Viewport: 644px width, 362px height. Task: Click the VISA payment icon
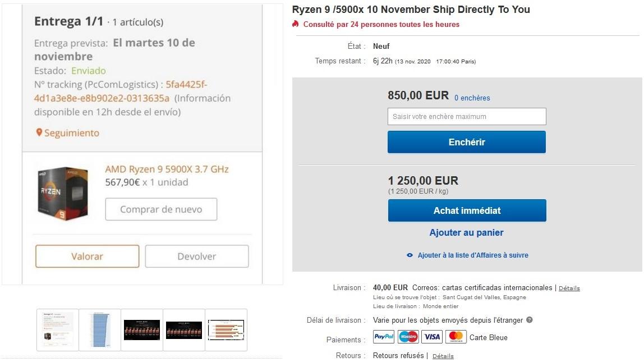click(432, 337)
